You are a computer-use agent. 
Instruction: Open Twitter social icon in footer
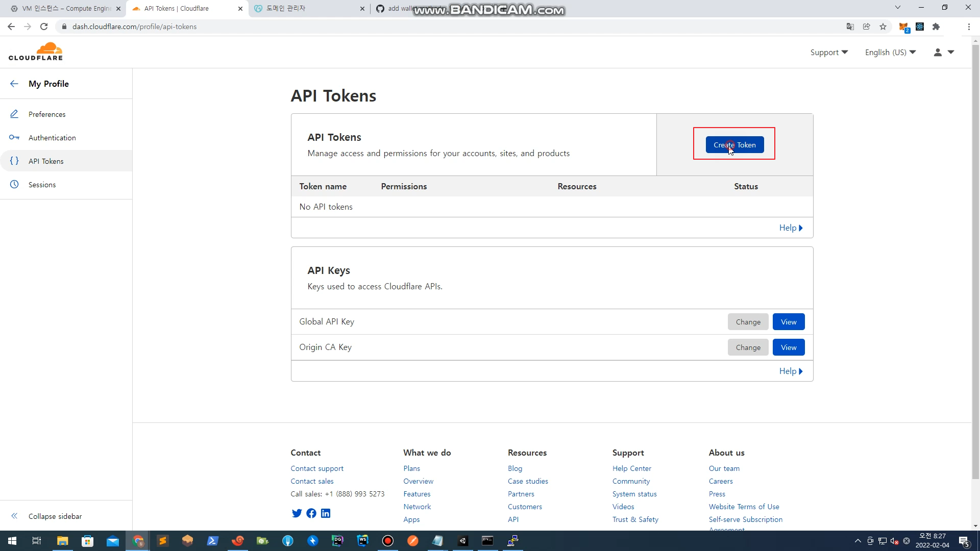[x=297, y=513]
